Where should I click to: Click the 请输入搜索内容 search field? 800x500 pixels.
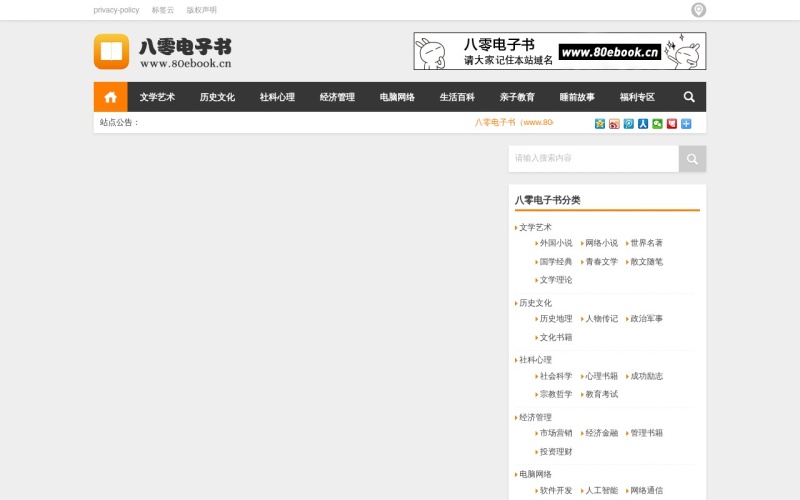point(593,158)
